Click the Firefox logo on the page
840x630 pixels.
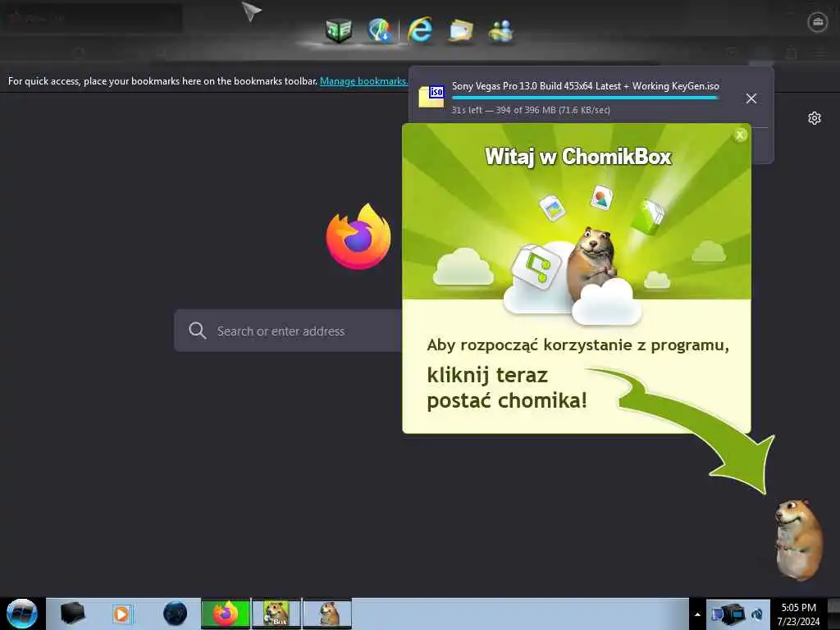(358, 236)
